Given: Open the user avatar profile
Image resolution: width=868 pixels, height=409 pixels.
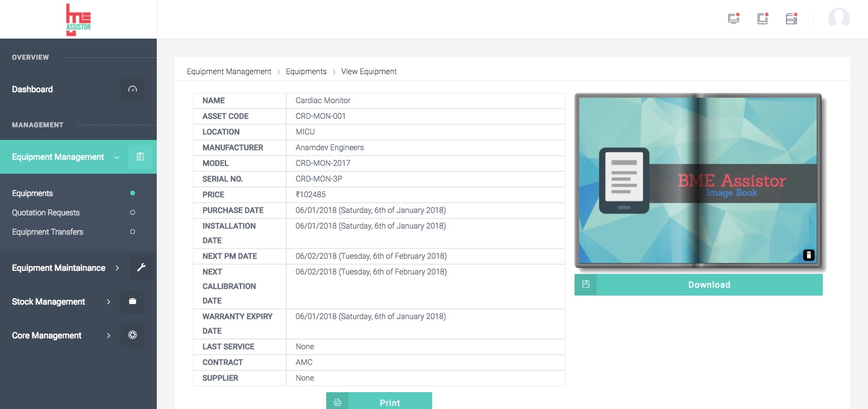Looking at the screenshot, I should pos(839,19).
